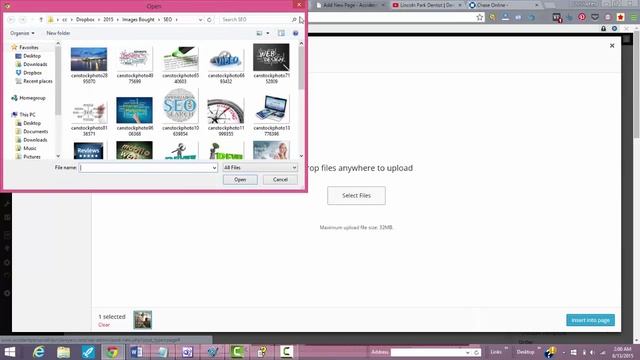Open File Explorer from taskbar
Screen dimensions: 640x360
[63, 352]
